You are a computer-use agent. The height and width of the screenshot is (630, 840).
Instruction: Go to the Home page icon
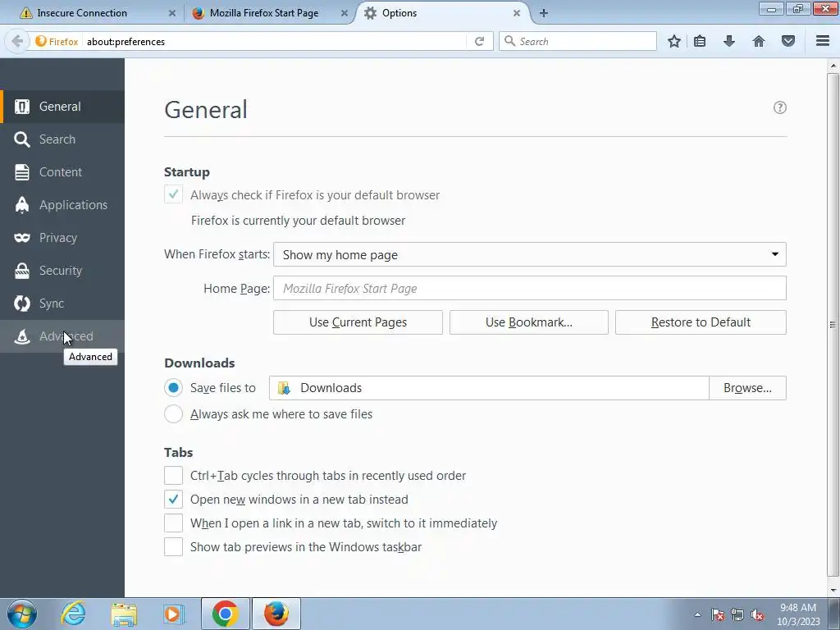point(759,41)
